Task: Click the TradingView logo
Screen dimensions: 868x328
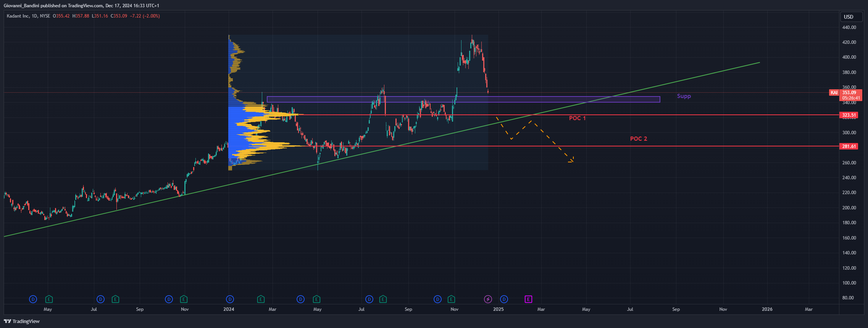Action: point(22,321)
